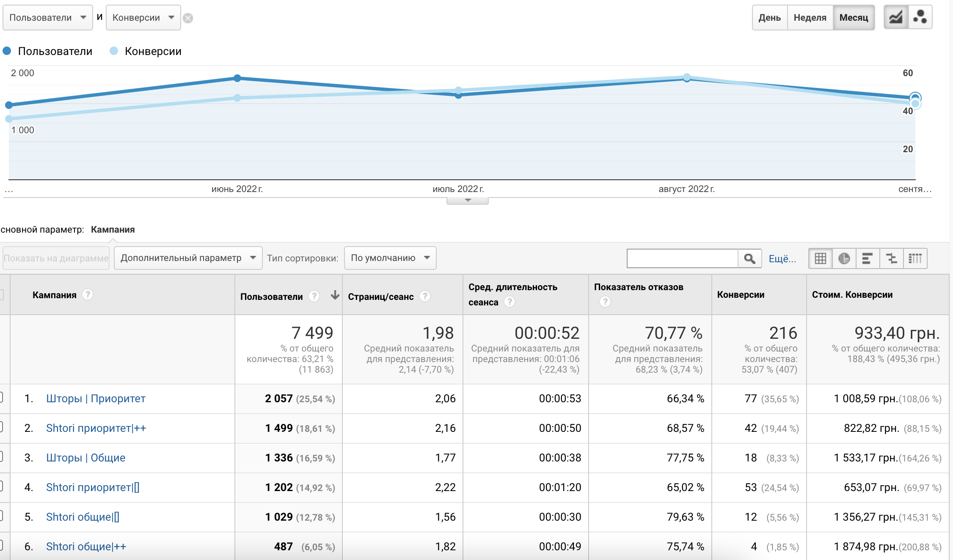Open the По умолчанию sort type dropdown

tap(390, 258)
